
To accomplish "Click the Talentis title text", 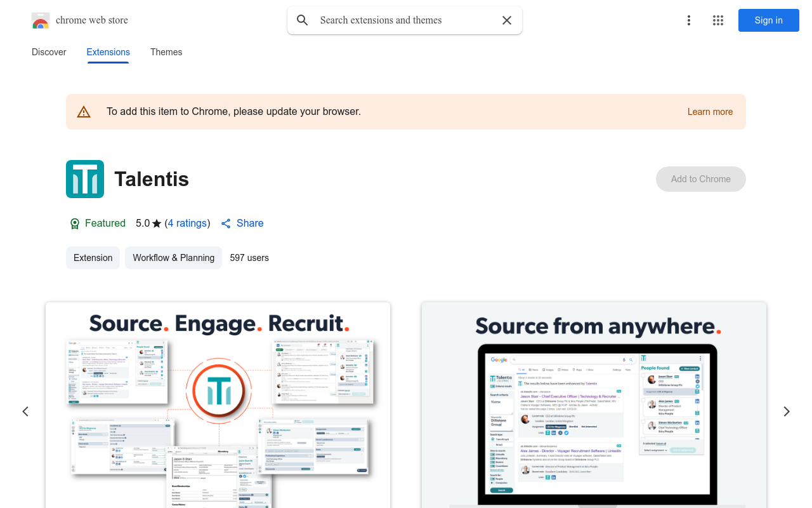I will click(152, 179).
